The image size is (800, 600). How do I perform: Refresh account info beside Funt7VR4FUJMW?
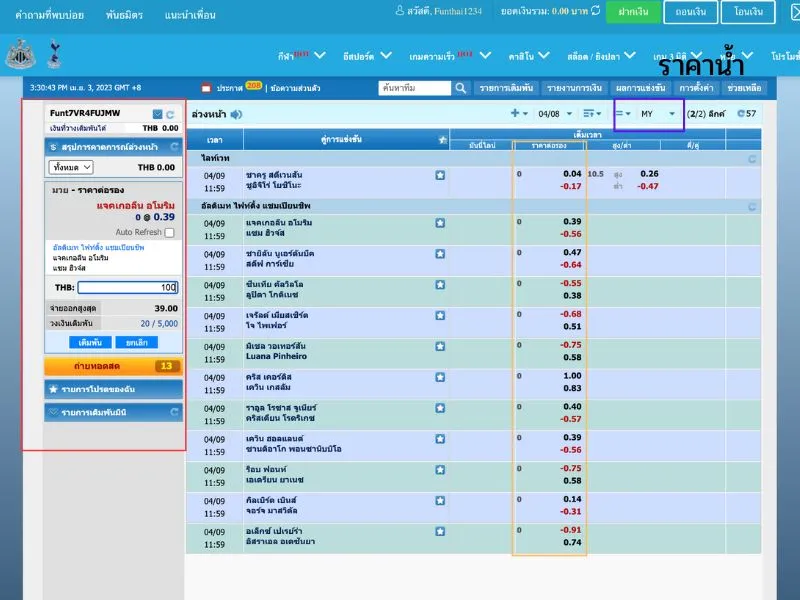click(x=170, y=114)
